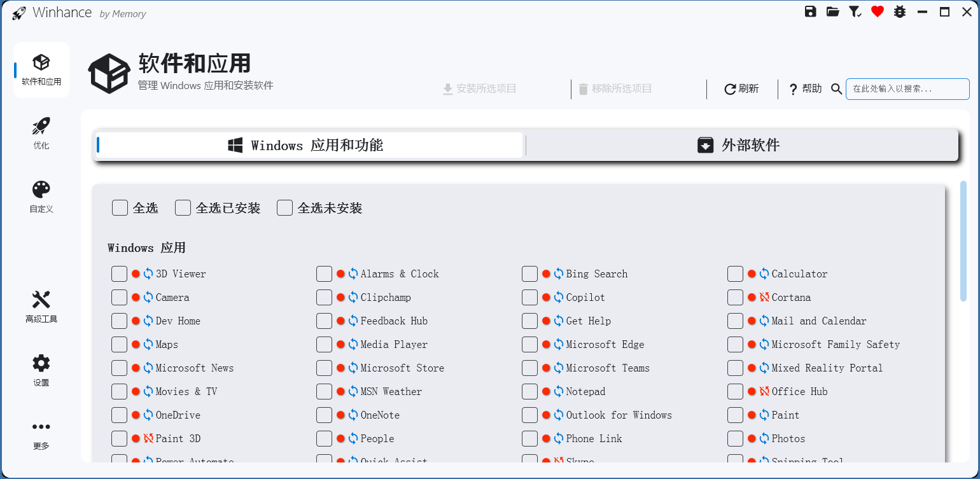The height and width of the screenshot is (479, 980).
Task: Check the box for Dev Home
Action: coord(119,321)
